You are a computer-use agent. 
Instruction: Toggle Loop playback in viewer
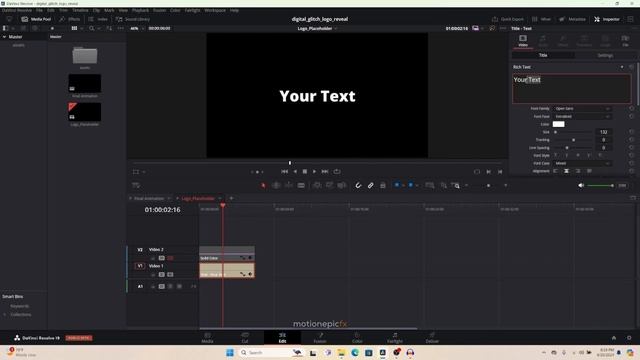tap(337, 172)
